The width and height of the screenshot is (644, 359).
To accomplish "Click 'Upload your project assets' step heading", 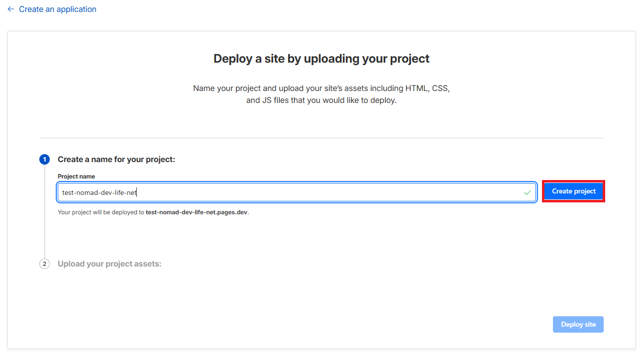I will 109,264.
